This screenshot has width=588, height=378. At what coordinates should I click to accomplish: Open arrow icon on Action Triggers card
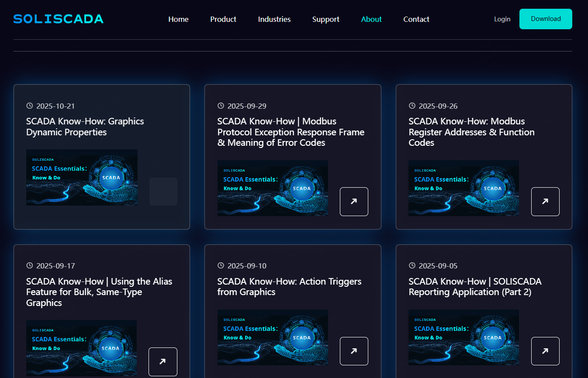354,351
